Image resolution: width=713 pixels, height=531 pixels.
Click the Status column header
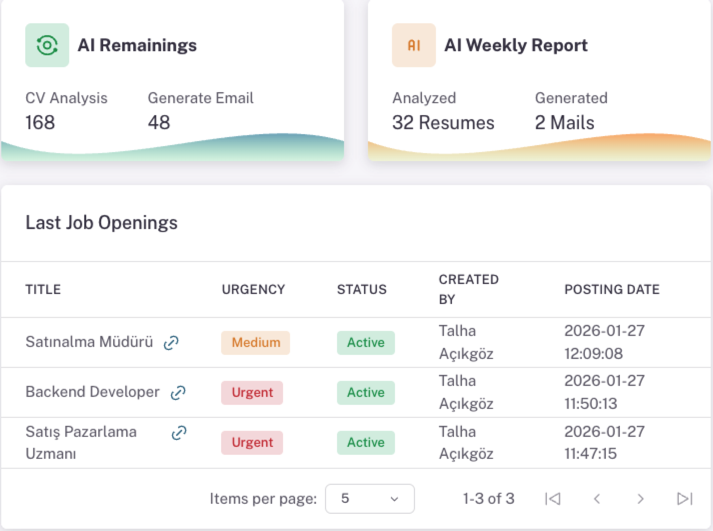pos(361,290)
